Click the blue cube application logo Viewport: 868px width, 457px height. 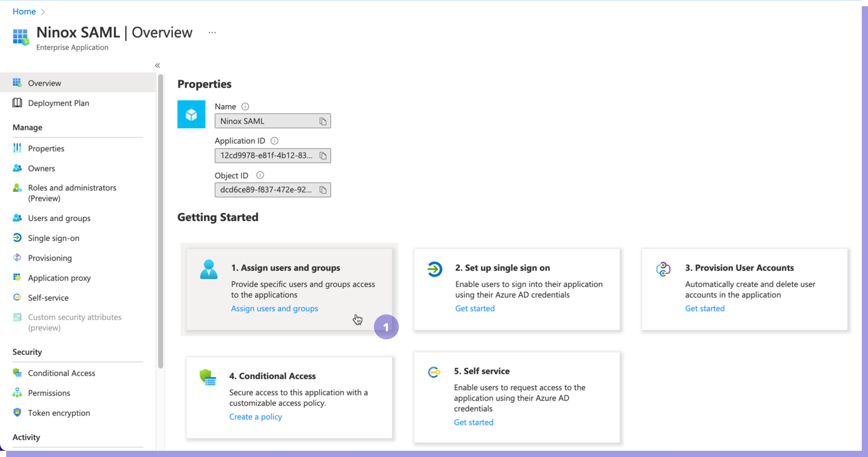click(x=191, y=114)
